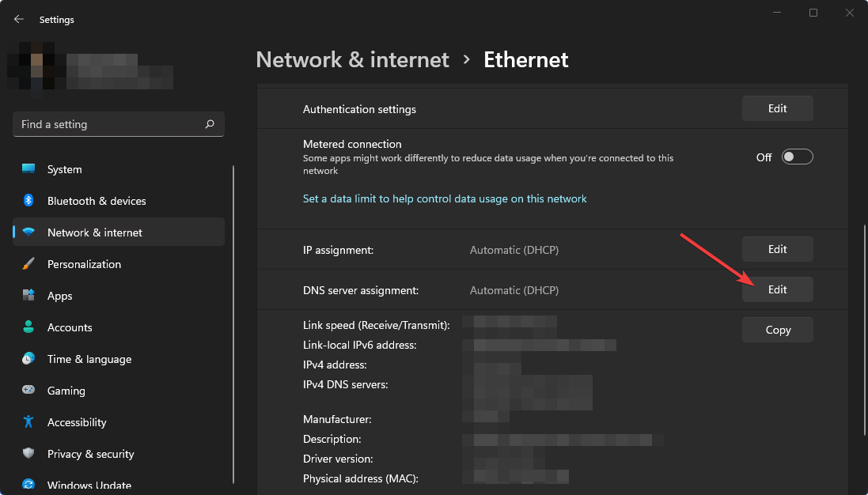Select the Gaming controller icon
Image resolution: width=868 pixels, height=495 pixels.
[x=27, y=390]
